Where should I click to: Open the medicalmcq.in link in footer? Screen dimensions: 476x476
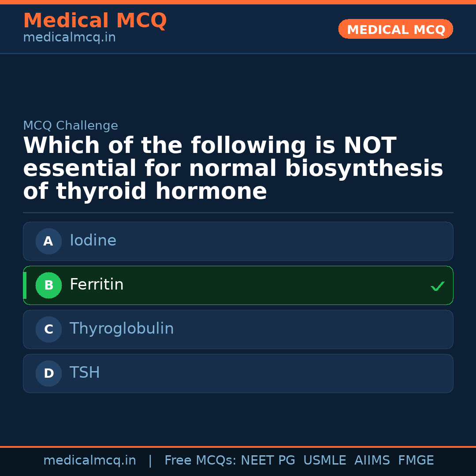[89, 461]
